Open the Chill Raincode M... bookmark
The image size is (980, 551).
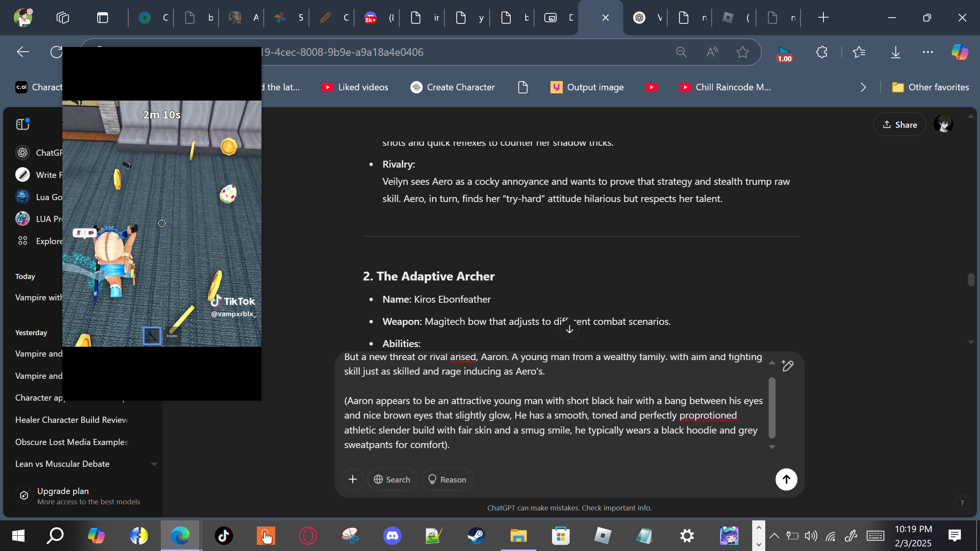[725, 87]
